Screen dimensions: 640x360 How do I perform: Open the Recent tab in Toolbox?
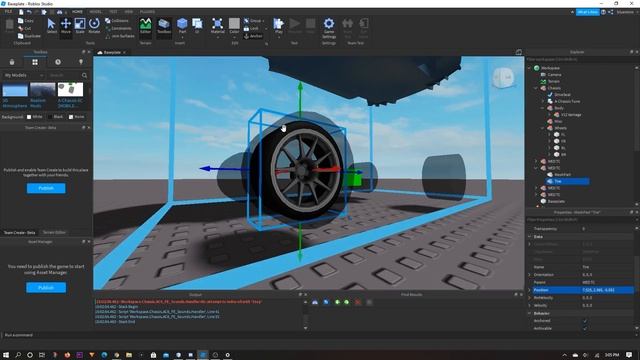tap(58, 62)
